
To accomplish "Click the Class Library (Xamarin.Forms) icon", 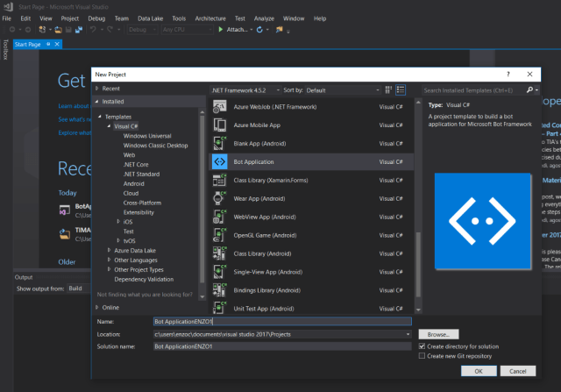I will (219, 180).
